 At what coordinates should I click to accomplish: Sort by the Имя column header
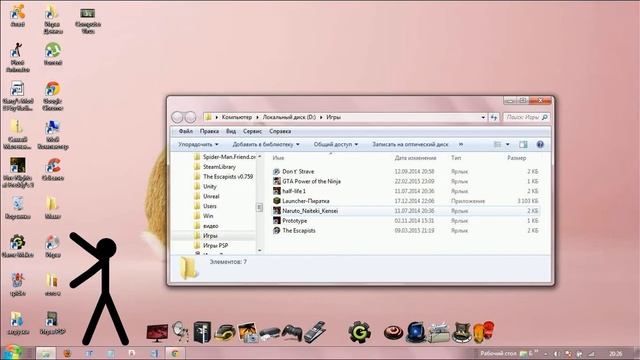pos(278,158)
